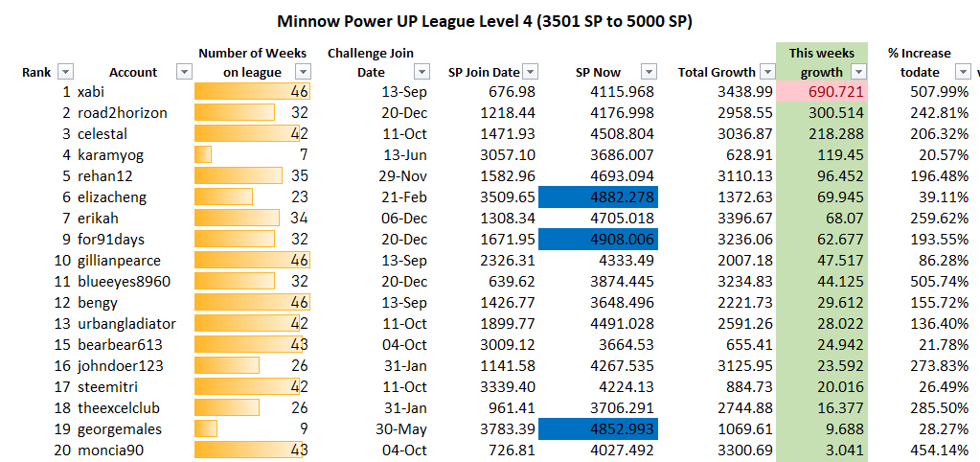Click the account name erikah
Screen dimensions: 980x462
coord(98,219)
